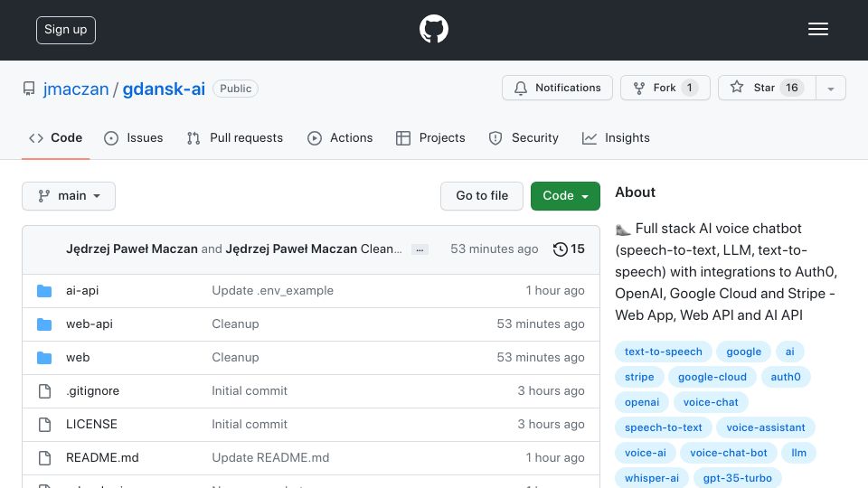Open the LICENSE file
Screen dimensions: 868x488
pyautogui.click(x=91, y=425)
